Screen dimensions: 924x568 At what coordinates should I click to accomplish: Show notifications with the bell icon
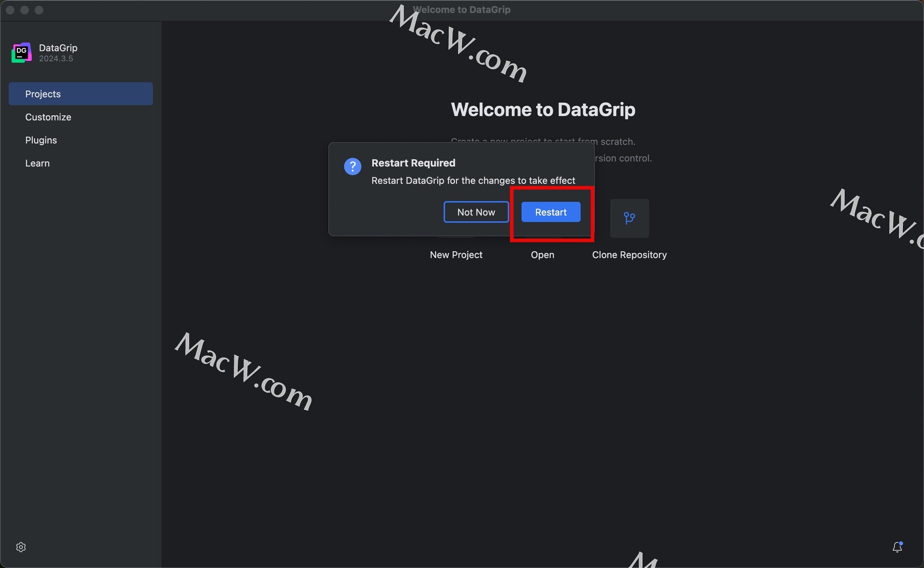point(897,547)
